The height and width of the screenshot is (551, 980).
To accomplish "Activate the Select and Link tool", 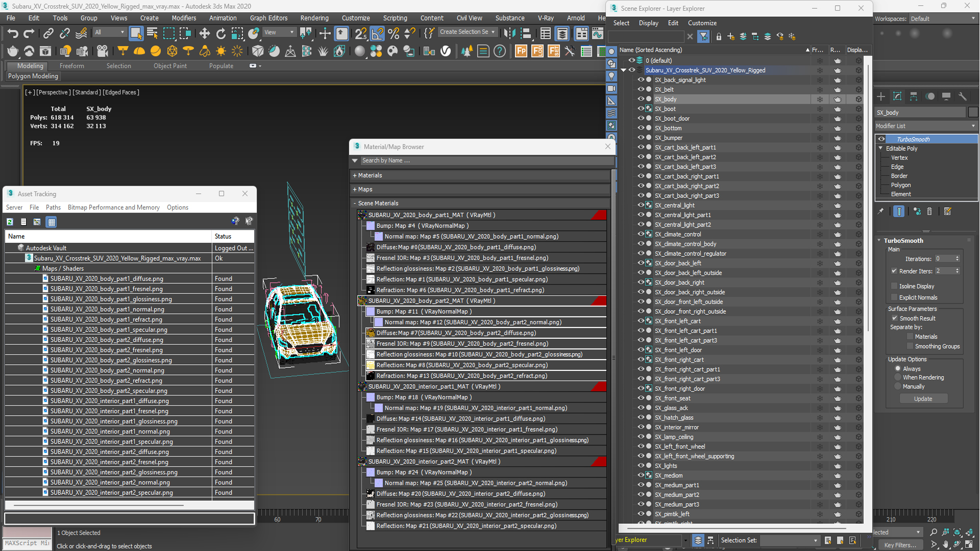I will 48,34.
